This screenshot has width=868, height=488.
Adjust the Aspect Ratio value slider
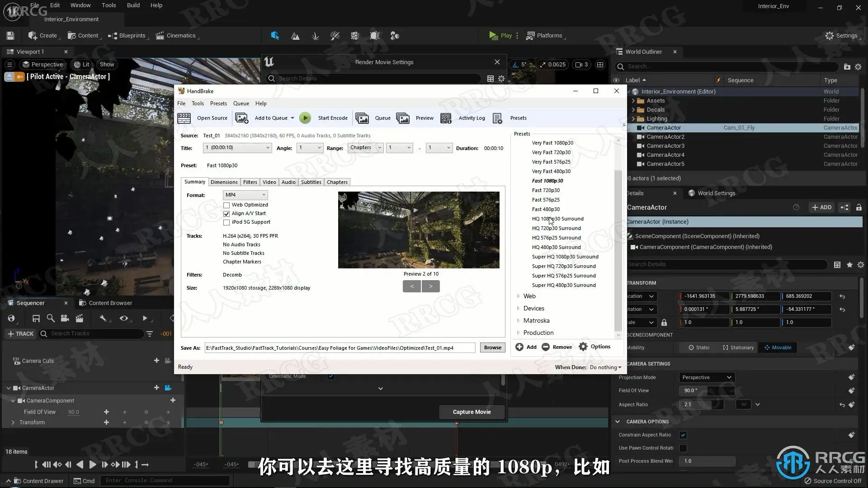(x=701, y=404)
